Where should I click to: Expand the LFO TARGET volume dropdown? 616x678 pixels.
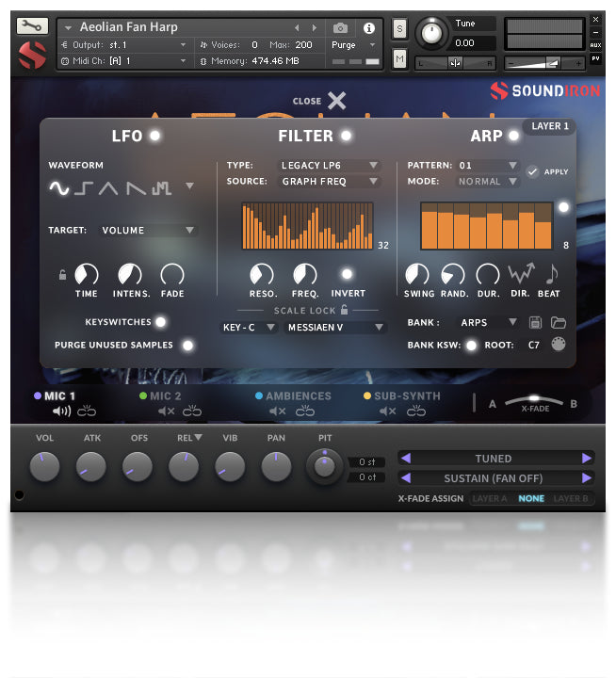pos(149,230)
